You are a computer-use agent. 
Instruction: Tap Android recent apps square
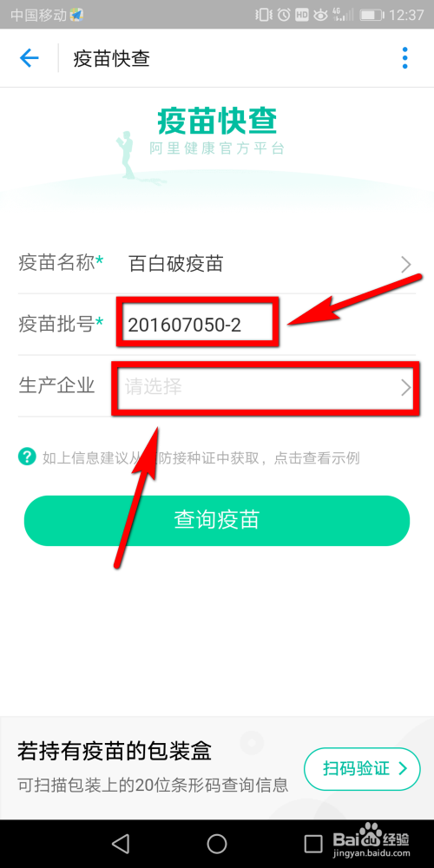(313, 843)
